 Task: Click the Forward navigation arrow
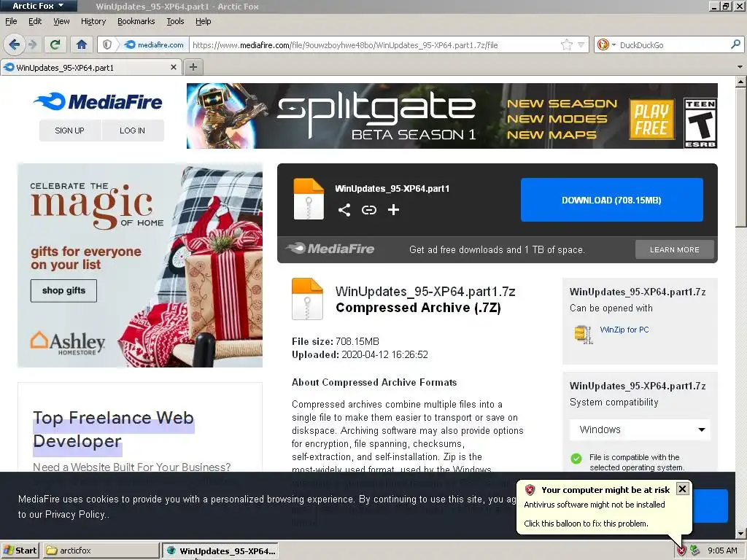coord(32,44)
